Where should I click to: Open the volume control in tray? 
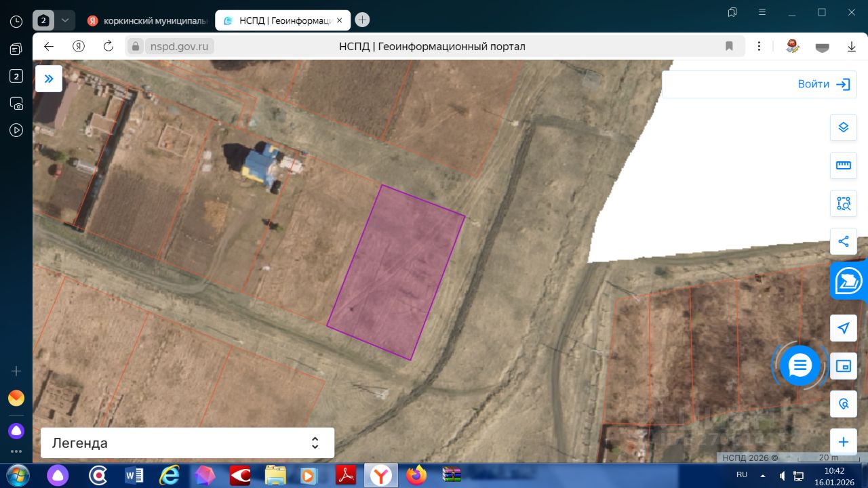[x=783, y=476]
